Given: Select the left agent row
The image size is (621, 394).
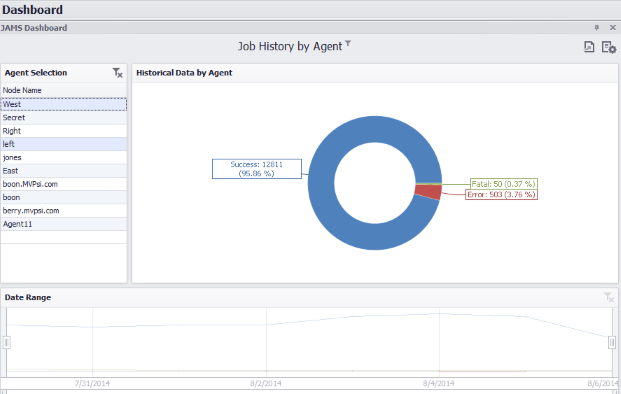Looking at the screenshot, I should [x=64, y=144].
